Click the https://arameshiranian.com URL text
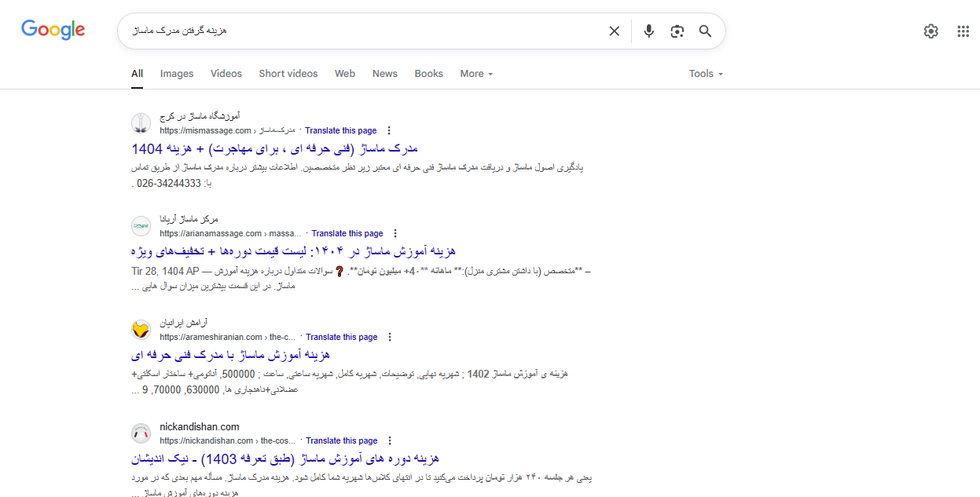The height and width of the screenshot is (497, 980). click(x=211, y=337)
